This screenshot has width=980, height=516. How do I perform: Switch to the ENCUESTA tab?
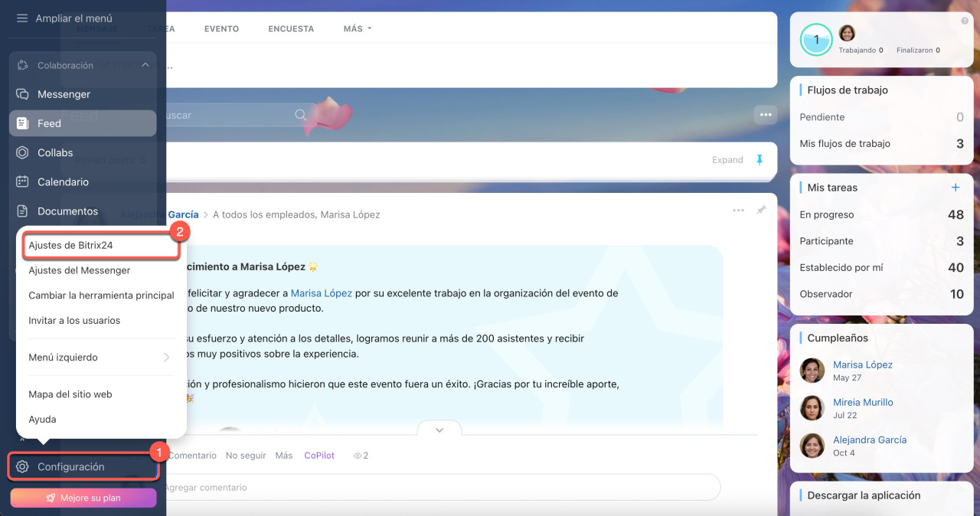pyautogui.click(x=291, y=29)
